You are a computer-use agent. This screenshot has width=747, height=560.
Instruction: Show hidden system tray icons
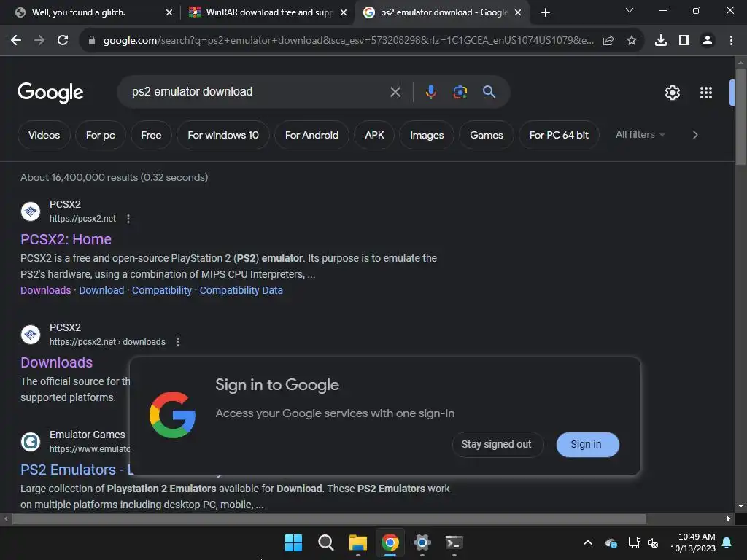tap(588, 542)
